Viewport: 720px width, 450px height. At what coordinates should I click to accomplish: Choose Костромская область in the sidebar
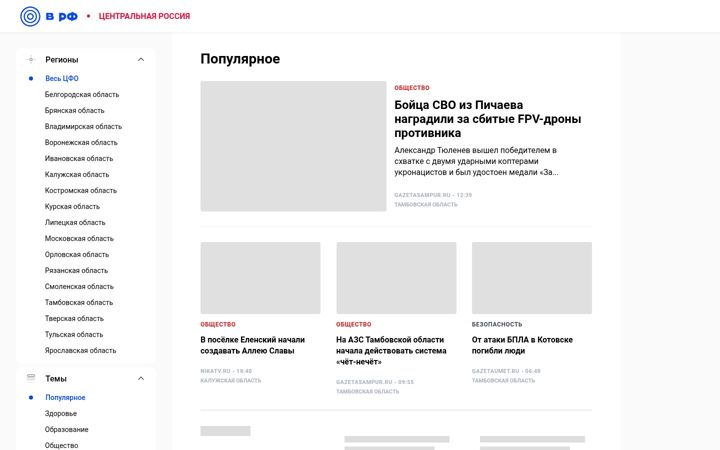[x=80, y=191]
